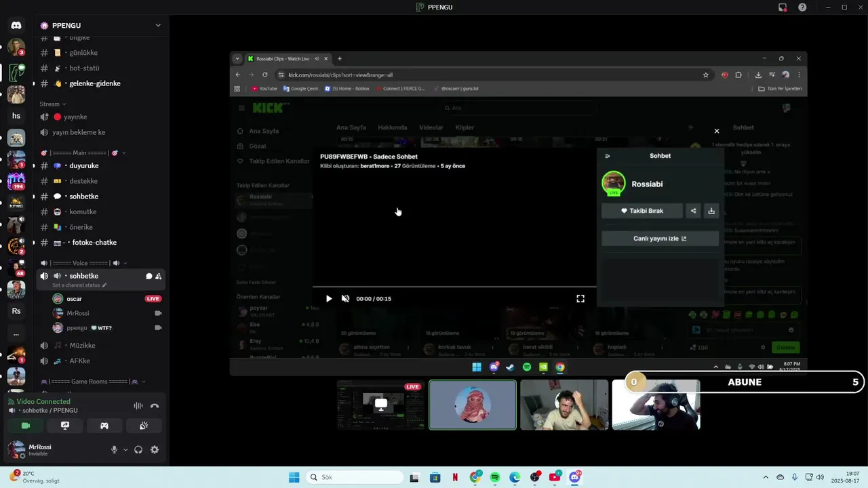Disconnect from voice call
The image size is (868, 488).
155,405
